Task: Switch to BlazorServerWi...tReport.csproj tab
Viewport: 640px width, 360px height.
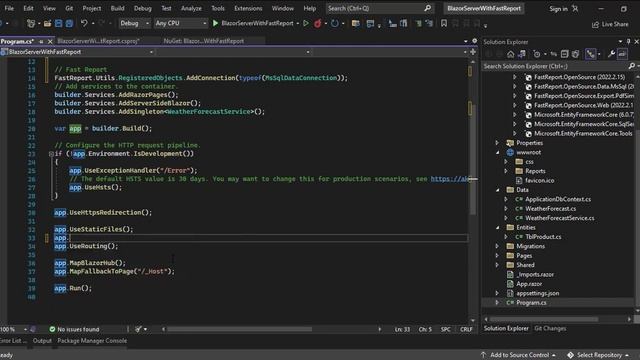Action: coord(98,41)
